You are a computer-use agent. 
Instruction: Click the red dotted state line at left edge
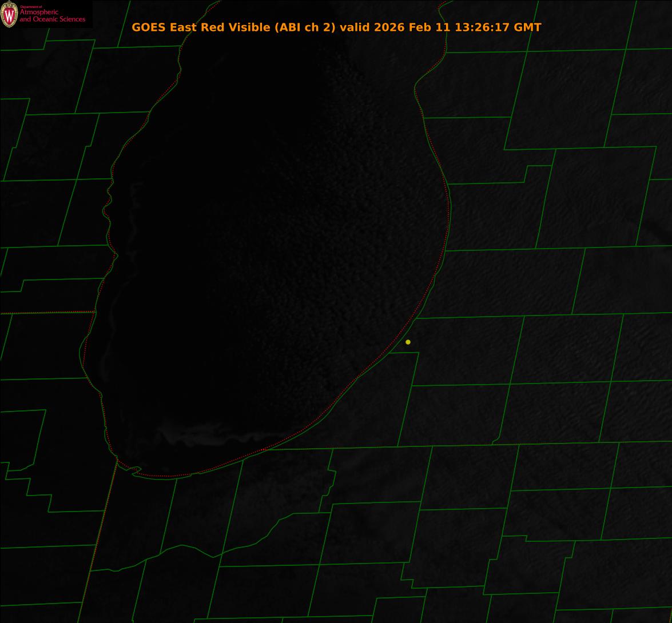click(x=46, y=313)
